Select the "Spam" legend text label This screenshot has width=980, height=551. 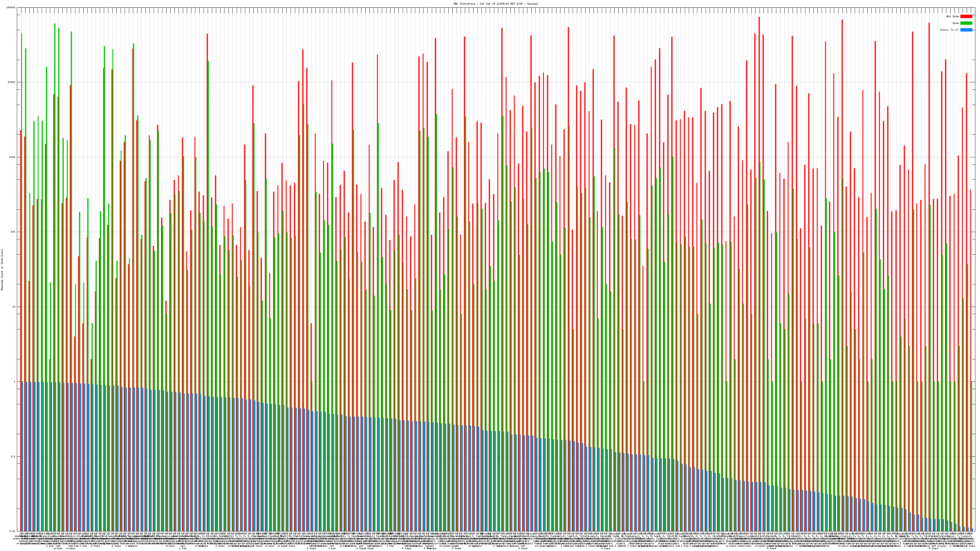(x=956, y=23)
